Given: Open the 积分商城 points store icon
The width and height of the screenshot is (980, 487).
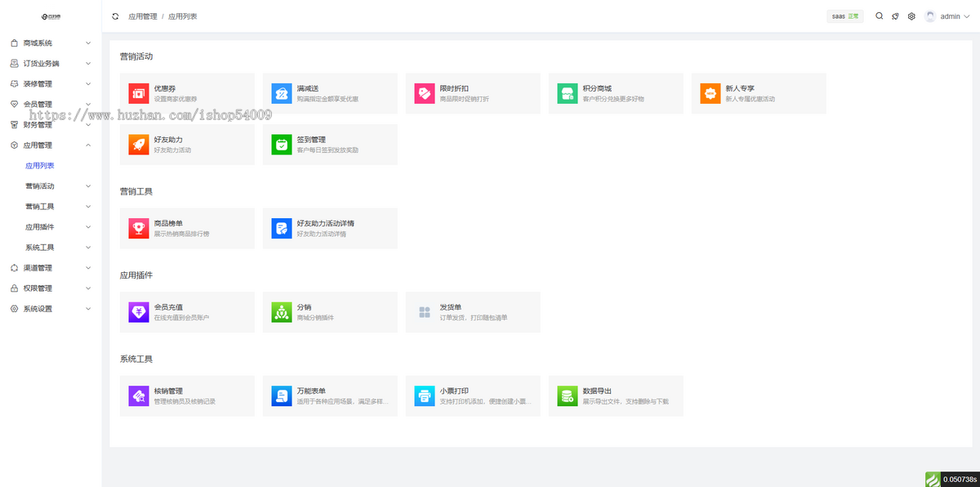Looking at the screenshot, I should 568,93.
